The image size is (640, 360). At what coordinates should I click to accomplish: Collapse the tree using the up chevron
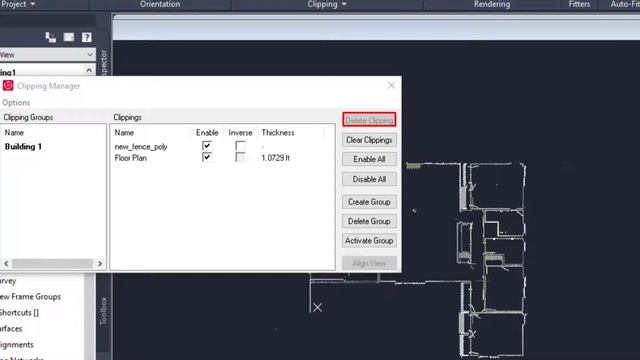[x=89, y=71]
